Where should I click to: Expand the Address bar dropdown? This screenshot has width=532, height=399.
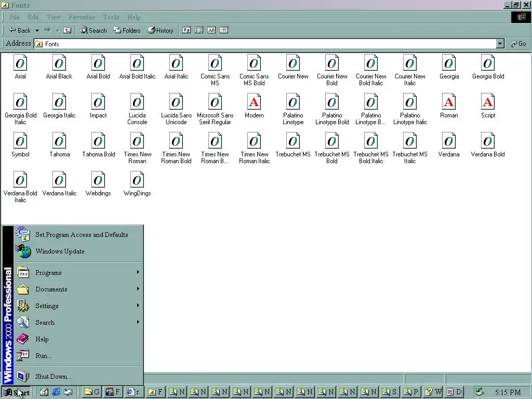[x=500, y=44]
